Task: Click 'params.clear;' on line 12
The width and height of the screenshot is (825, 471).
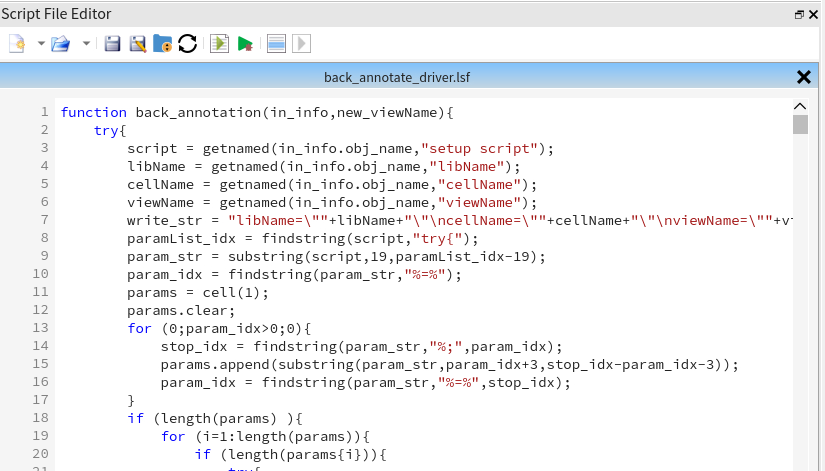Action: coord(181,310)
